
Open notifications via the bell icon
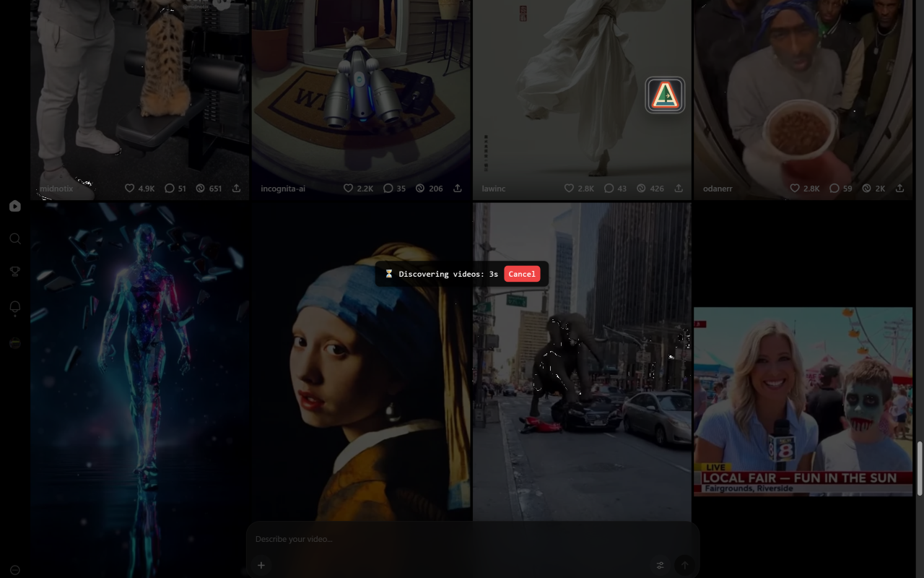tap(14, 307)
